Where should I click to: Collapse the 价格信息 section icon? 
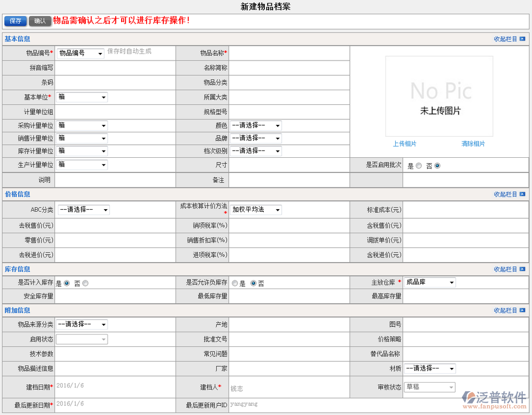[522, 194]
